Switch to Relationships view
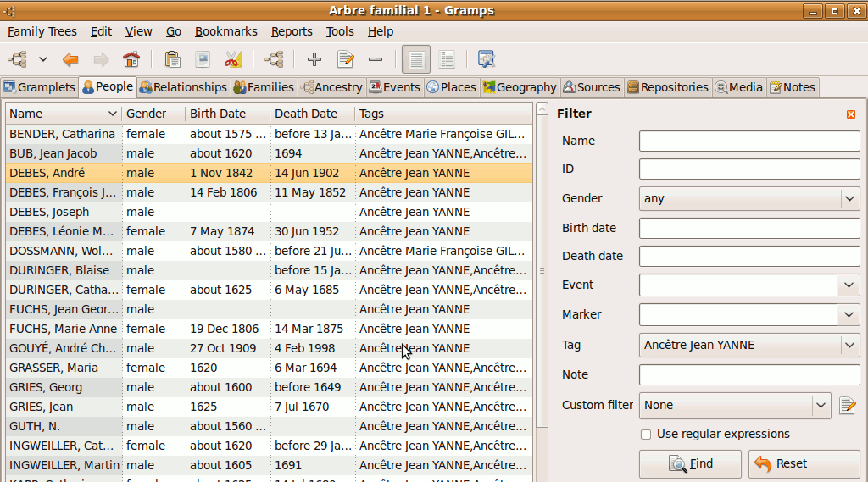 [x=183, y=87]
